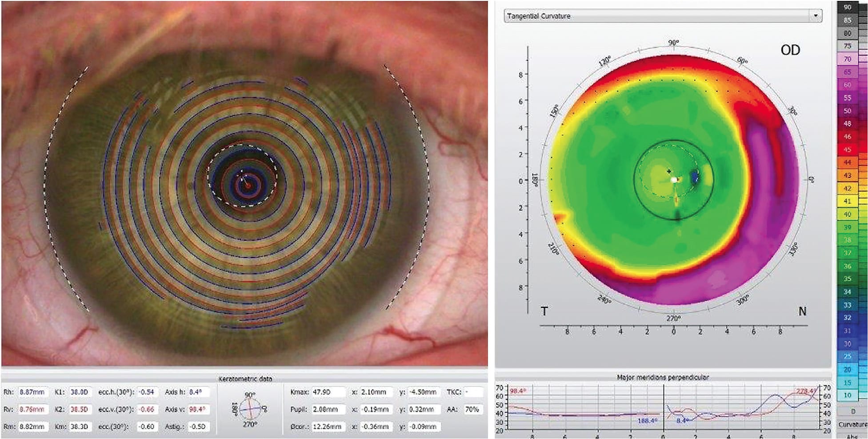
Task: Click the 41 yellow swatch on color scale
Action: point(848,201)
